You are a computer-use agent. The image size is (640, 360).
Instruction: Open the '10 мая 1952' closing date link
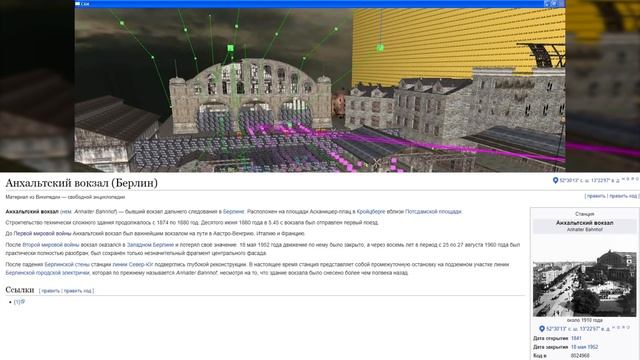pyautogui.click(x=584, y=347)
